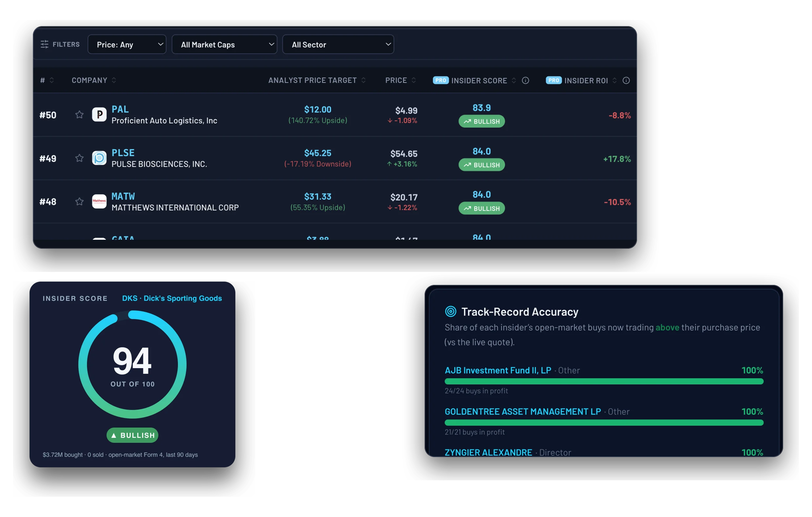Click the $3.72M bought summary text
812x517 pixels.
tap(120, 455)
